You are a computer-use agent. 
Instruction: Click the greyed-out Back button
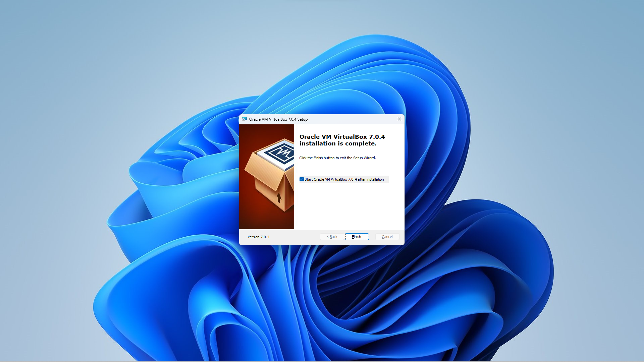332,237
